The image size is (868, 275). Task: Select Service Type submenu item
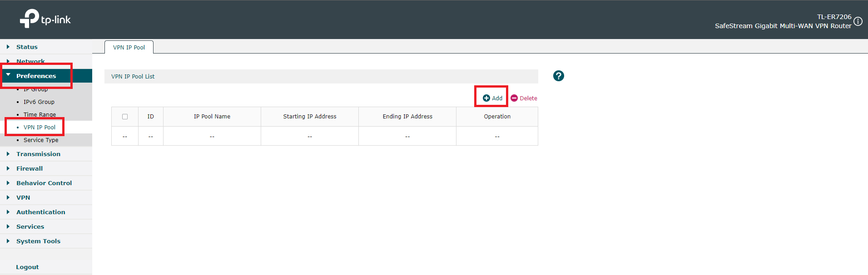(x=41, y=140)
